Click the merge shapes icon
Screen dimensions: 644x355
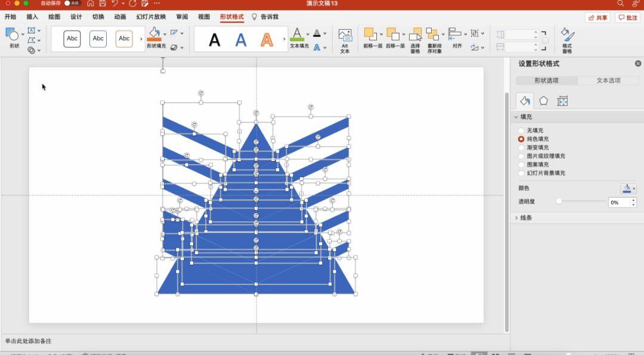[x=31, y=50]
